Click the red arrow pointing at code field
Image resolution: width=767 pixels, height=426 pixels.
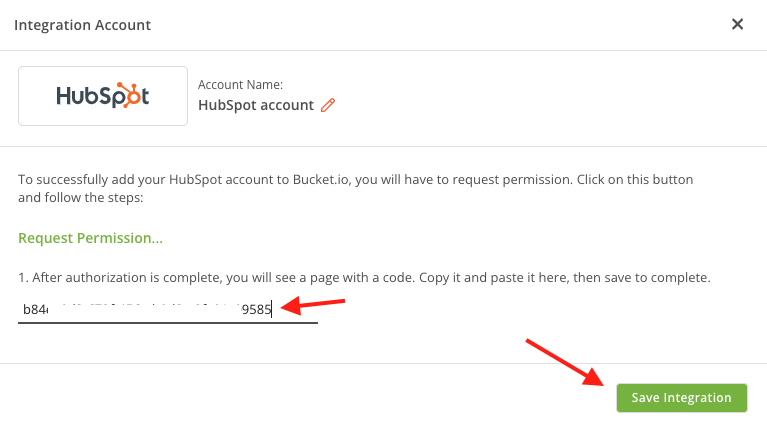313,306
